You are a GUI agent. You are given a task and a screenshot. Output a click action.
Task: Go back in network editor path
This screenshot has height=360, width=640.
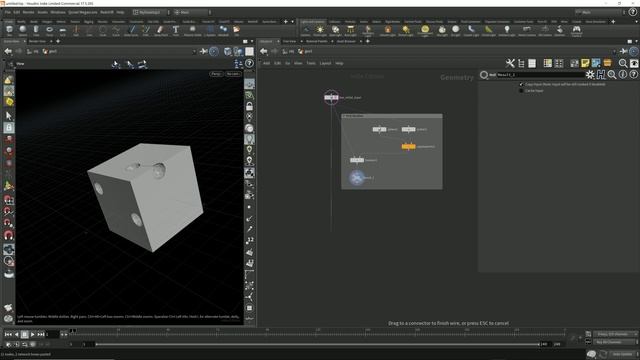click(x=264, y=51)
